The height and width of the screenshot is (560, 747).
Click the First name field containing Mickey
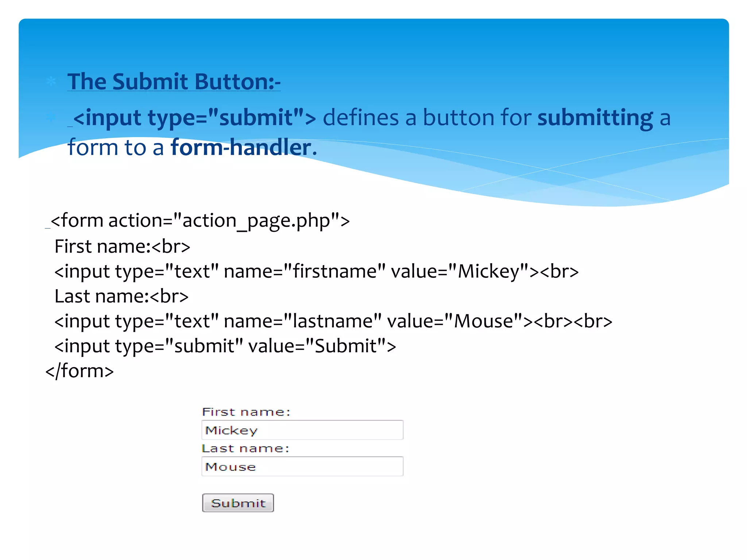302,430
